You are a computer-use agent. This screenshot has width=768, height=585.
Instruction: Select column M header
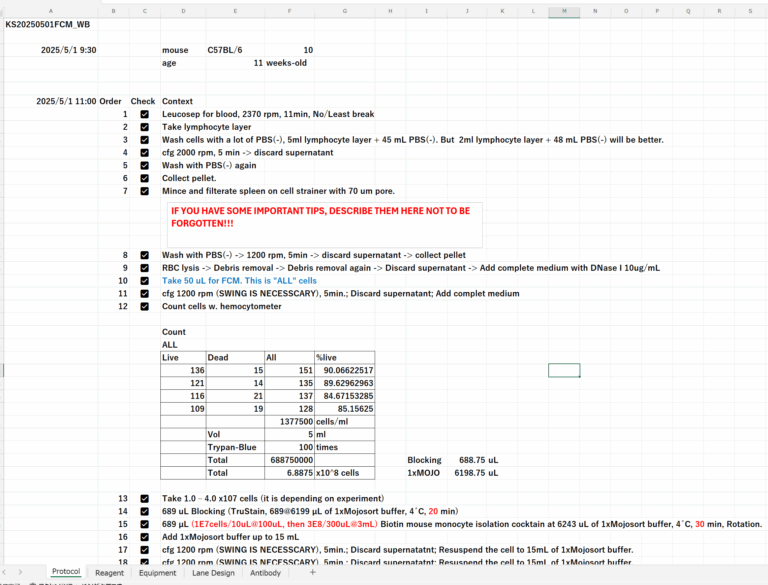[x=564, y=11]
